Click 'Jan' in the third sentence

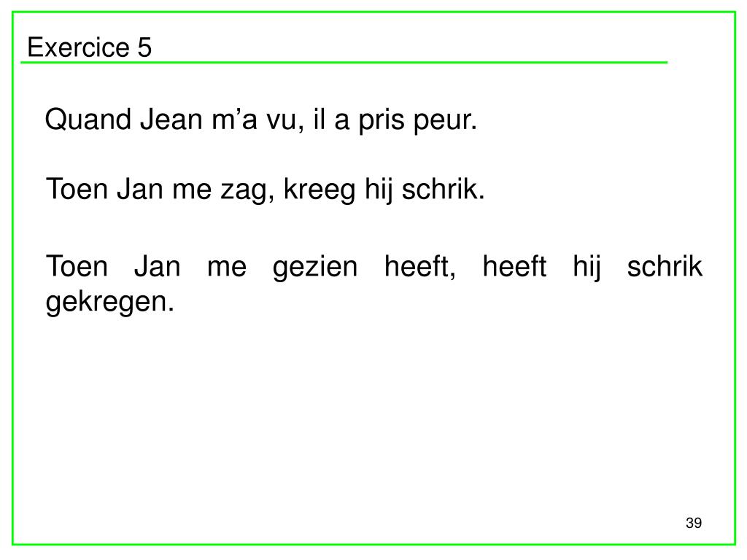[158, 266]
